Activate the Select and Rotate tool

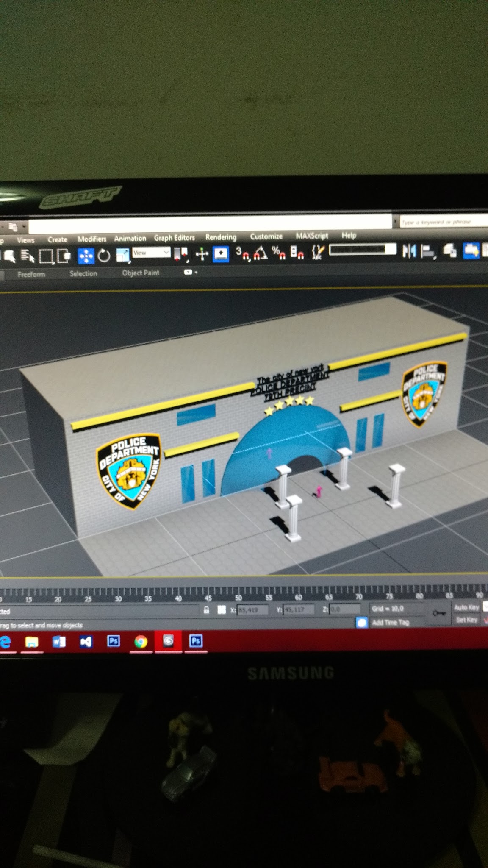pyautogui.click(x=104, y=256)
